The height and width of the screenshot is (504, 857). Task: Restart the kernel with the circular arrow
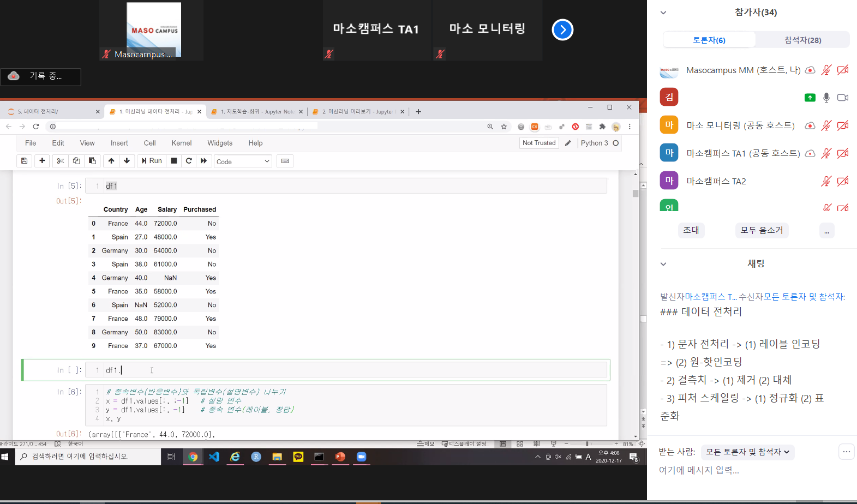[x=189, y=161]
